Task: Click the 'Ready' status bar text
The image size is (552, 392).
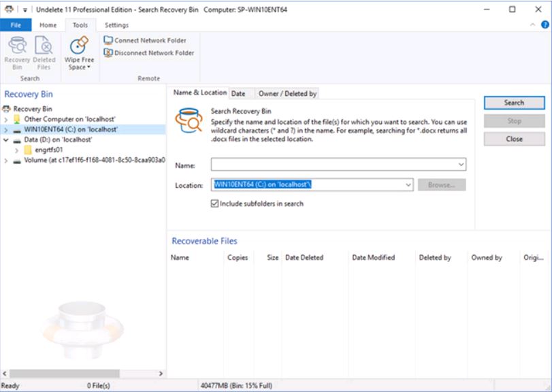Action: click(10, 386)
